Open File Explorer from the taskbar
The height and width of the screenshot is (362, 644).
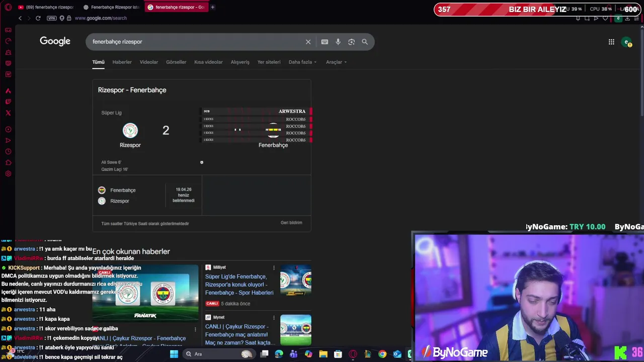pos(323,354)
